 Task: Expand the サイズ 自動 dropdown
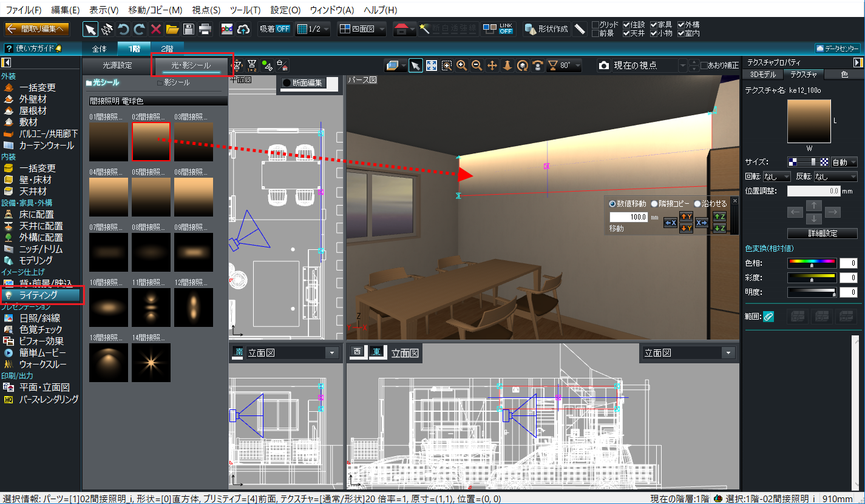pos(844,162)
